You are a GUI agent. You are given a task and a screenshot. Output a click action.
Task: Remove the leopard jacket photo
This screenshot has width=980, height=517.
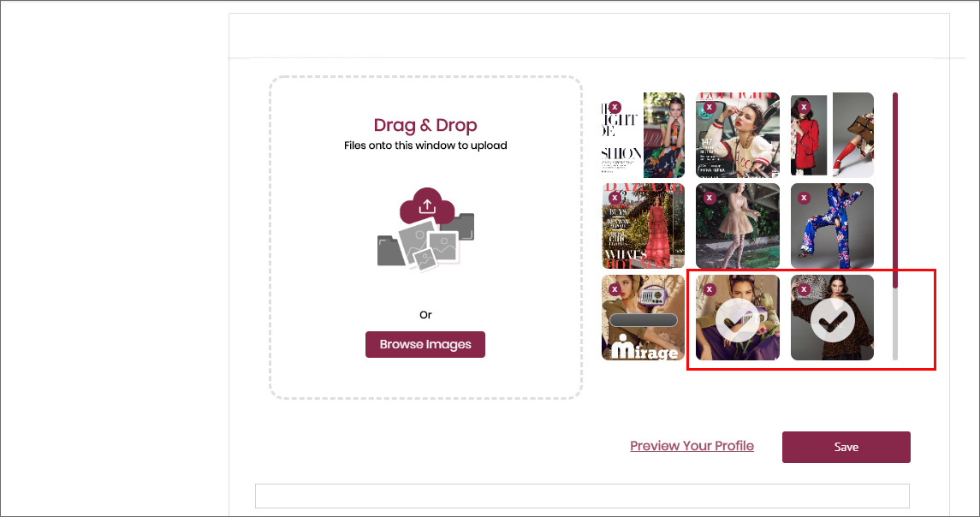point(804,289)
